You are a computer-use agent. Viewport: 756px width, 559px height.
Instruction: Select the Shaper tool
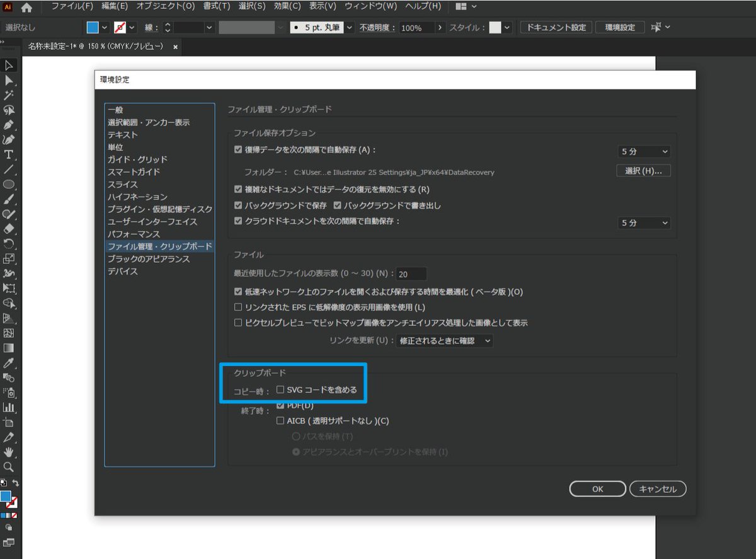pyautogui.click(x=9, y=214)
